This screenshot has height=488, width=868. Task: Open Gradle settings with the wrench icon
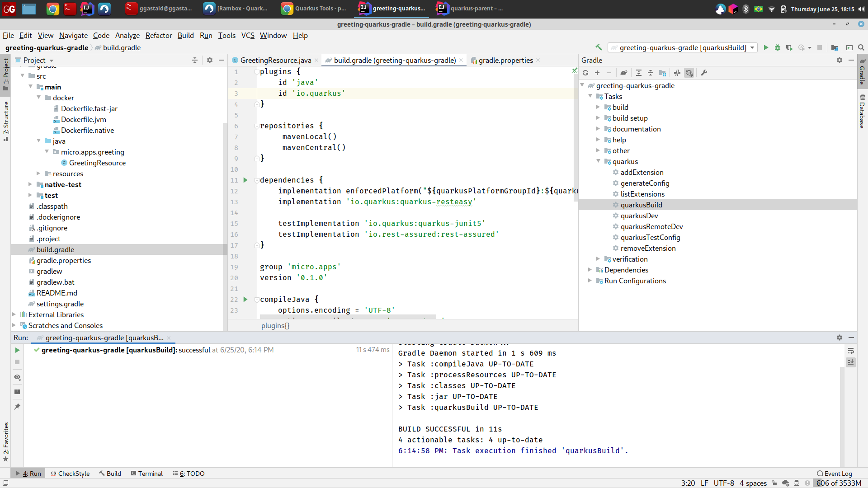[704, 72]
